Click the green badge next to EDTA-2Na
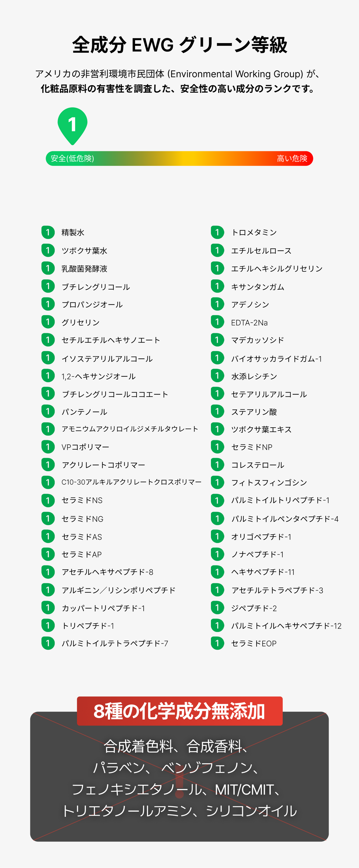 (x=217, y=322)
